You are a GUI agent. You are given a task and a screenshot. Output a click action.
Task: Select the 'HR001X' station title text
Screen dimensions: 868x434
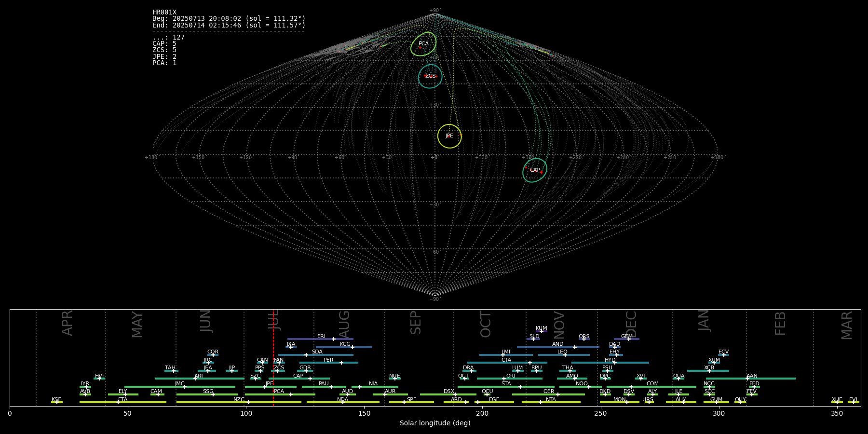[164, 13]
